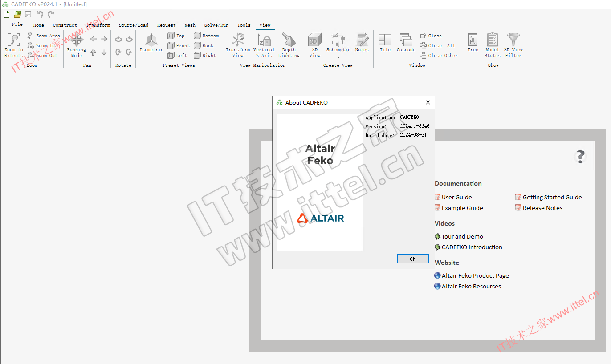Viewport: 611px width, 364px height.
Task: Click Close All in the Window group
Action: pos(437,45)
